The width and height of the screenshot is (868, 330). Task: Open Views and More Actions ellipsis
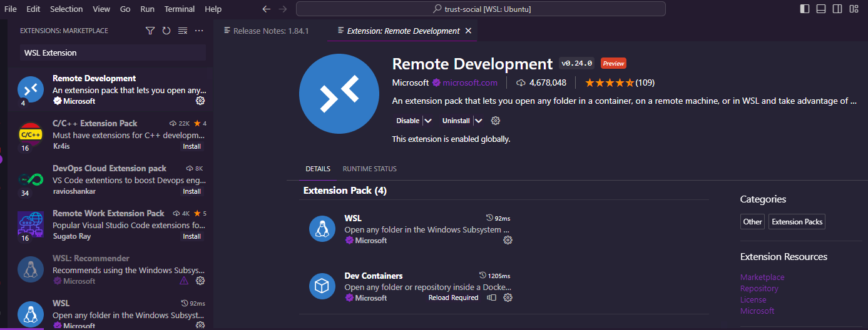click(x=199, y=31)
